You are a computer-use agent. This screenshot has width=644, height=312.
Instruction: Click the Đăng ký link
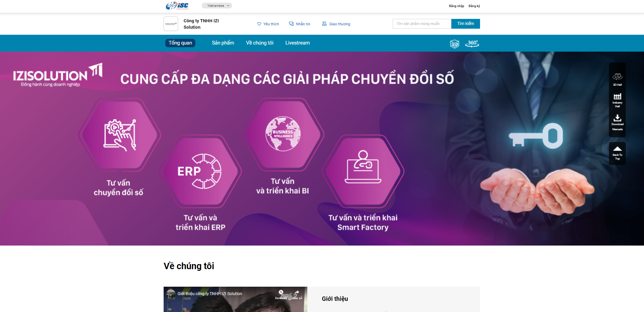(x=474, y=6)
